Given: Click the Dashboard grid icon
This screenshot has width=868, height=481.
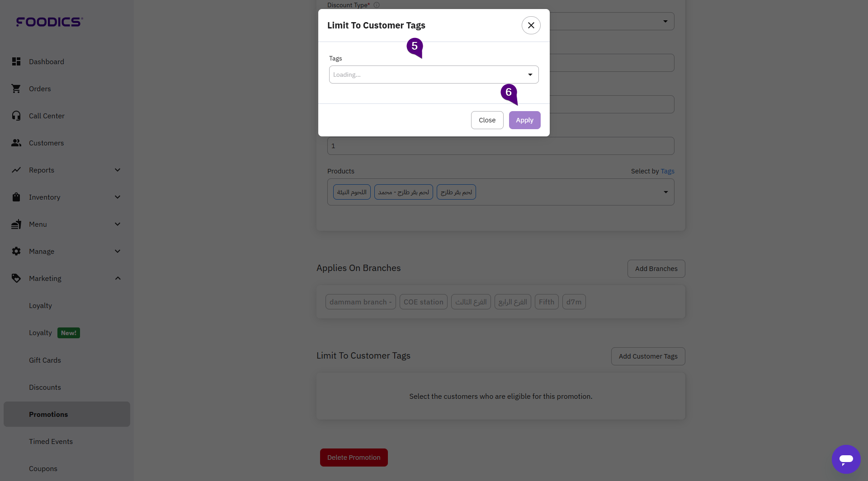Looking at the screenshot, I should 16,61.
